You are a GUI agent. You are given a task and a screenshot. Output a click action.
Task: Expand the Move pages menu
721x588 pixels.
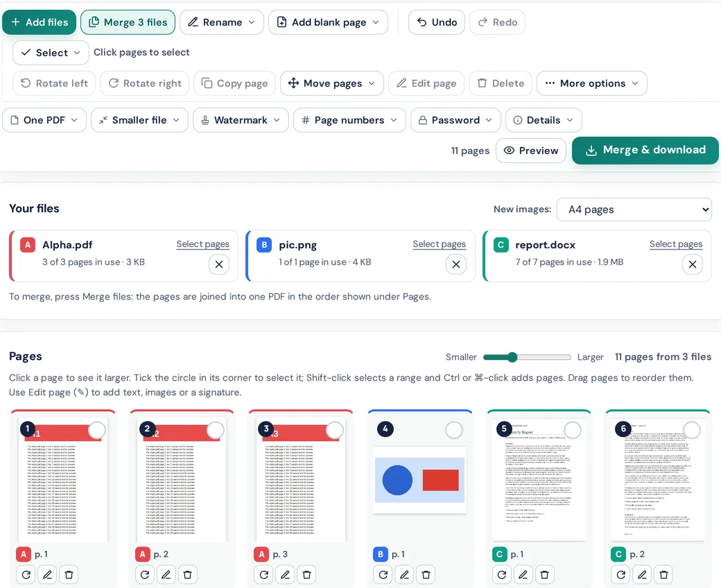coord(332,83)
